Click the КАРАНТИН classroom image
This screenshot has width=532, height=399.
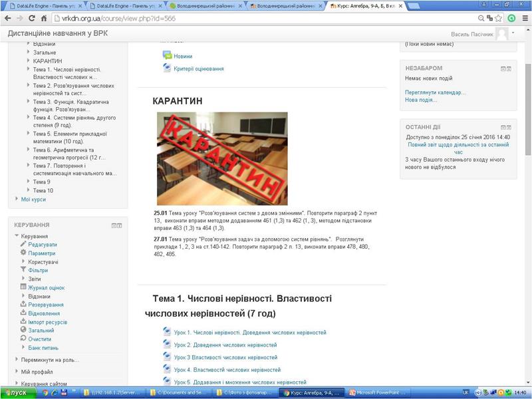pyautogui.click(x=222, y=158)
